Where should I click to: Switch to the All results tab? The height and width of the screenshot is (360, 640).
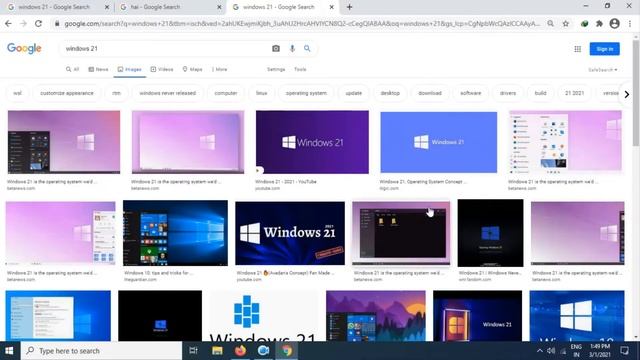pos(73,69)
